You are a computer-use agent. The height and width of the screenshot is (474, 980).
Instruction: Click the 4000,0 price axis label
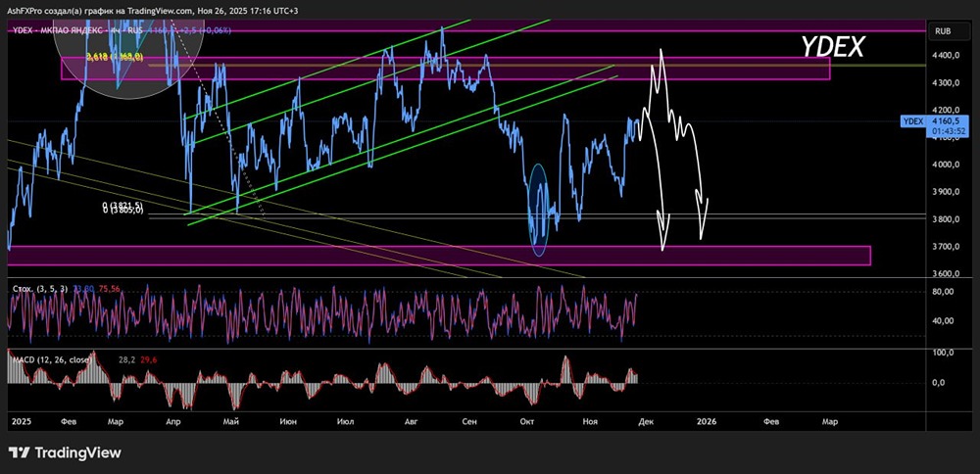[948, 165]
